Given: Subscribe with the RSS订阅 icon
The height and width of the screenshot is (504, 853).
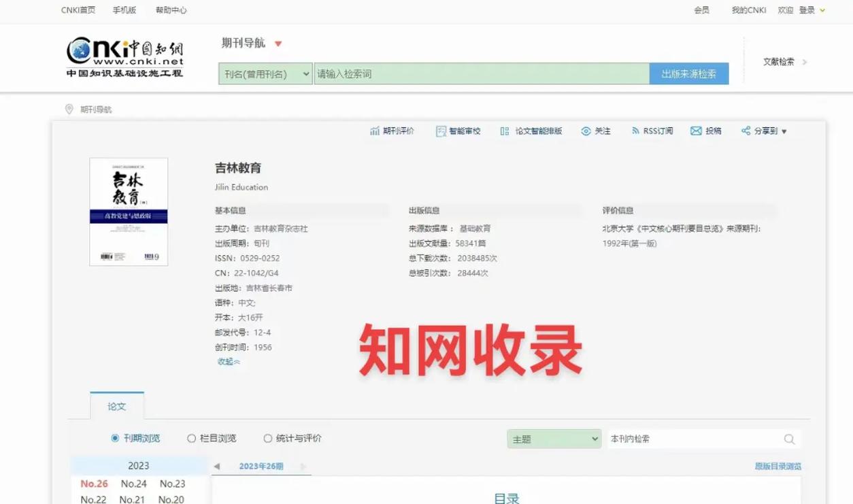Looking at the screenshot, I should click(652, 131).
